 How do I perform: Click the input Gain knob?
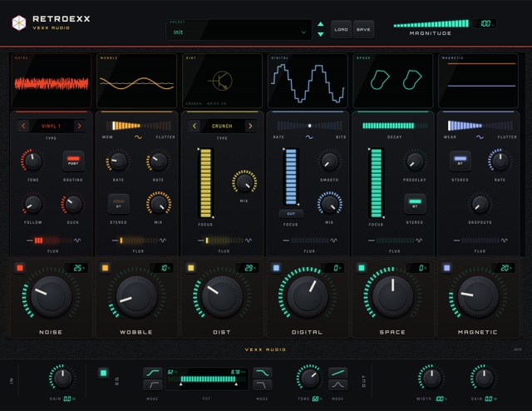click(62, 378)
